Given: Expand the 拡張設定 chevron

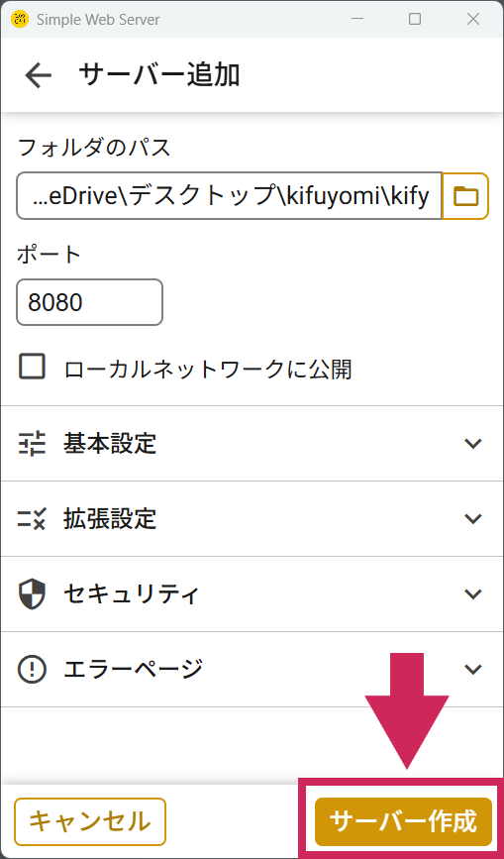Looking at the screenshot, I should [x=472, y=518].
